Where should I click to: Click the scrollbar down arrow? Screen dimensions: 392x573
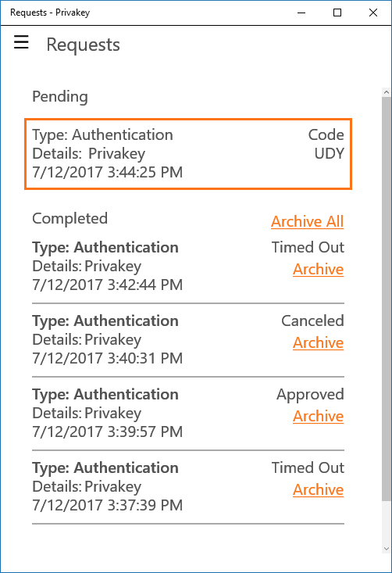[387, 549]
